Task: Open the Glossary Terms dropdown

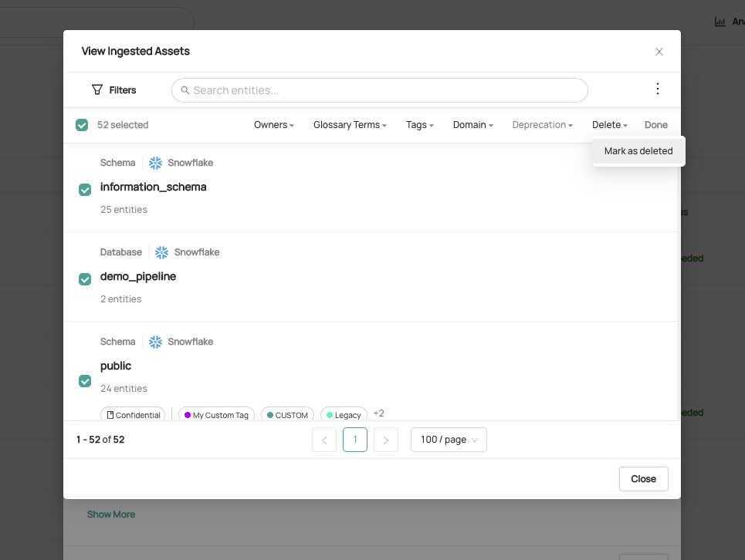Action: [350, 125]
